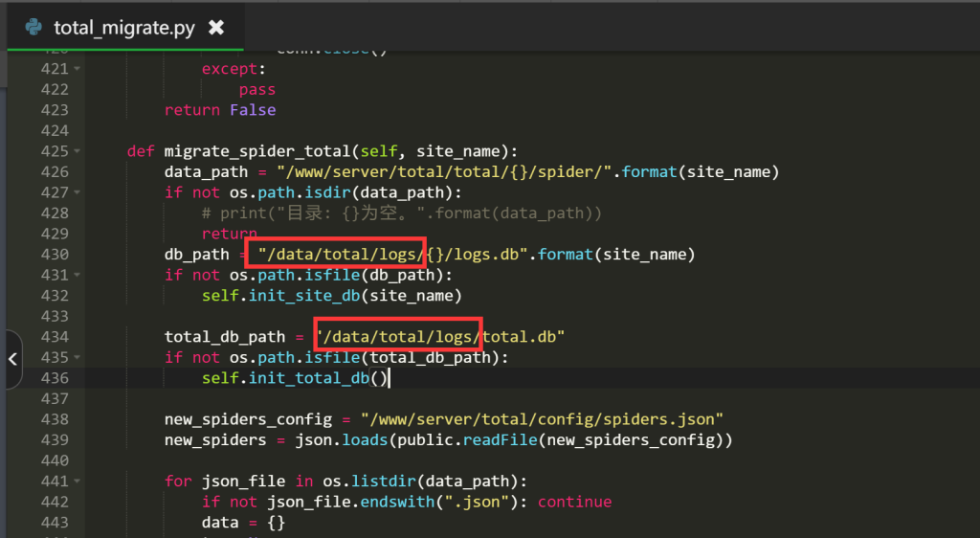Close the total_migrate.py tab
Image resolution: width=980 pixels, height=538 pixels.
(x=216, y=28)
